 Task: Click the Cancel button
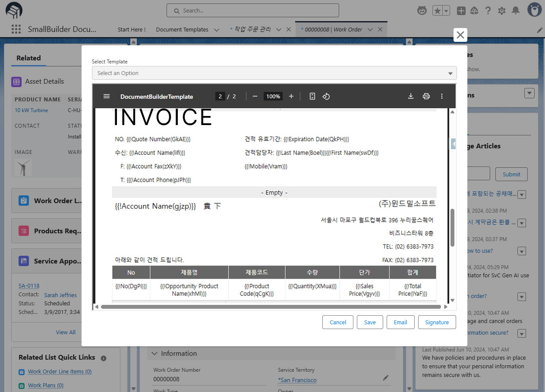point(338,322)
